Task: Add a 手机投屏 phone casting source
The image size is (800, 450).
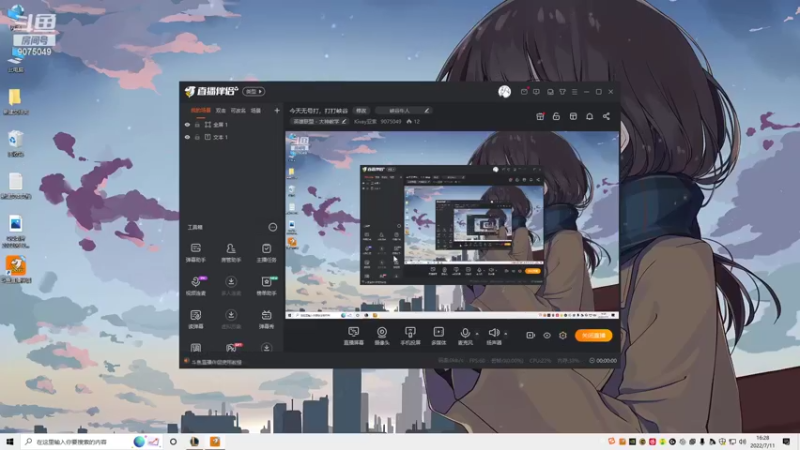Action: (x=410, y=336)
